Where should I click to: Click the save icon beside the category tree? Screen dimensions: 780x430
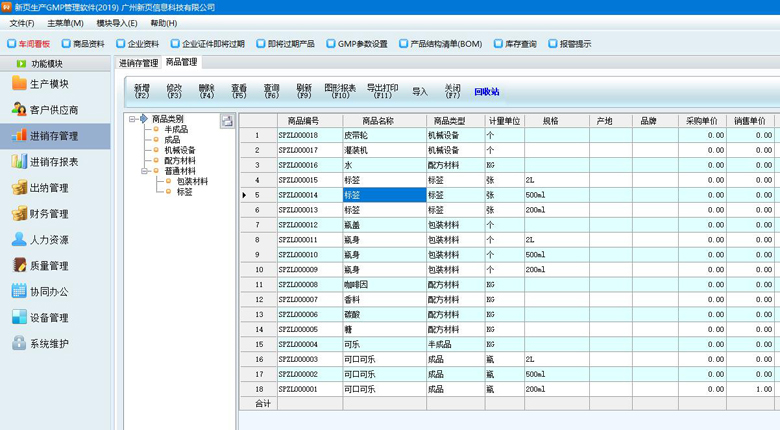tap(227, 121)
